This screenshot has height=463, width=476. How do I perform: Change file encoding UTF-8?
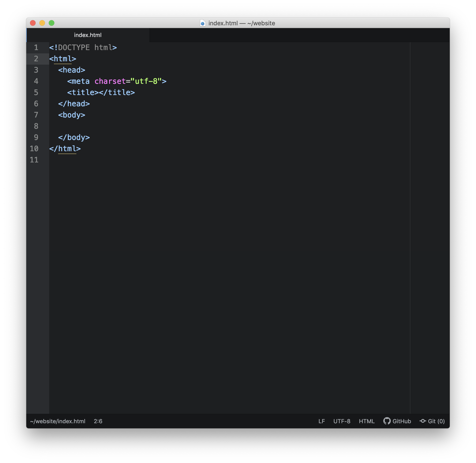point(342,421)
